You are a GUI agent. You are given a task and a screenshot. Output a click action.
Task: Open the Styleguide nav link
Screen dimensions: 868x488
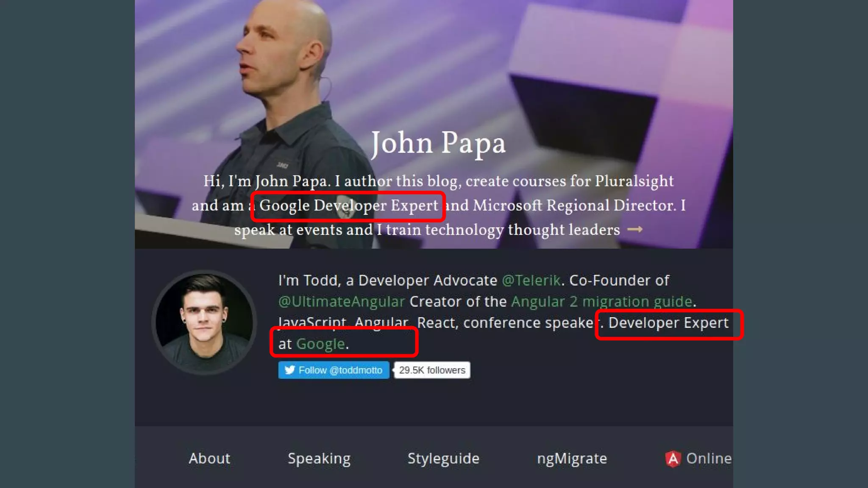(443, 459)
